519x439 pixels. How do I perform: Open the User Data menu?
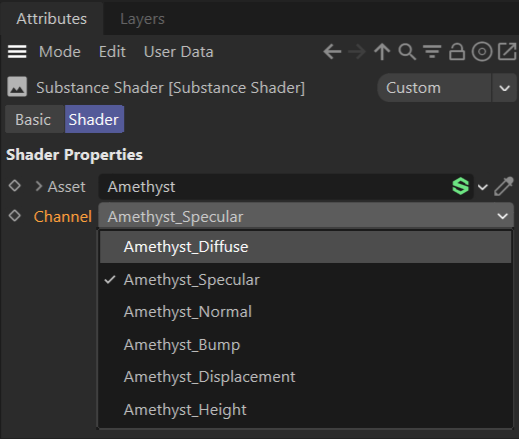(x=178, y=52)
